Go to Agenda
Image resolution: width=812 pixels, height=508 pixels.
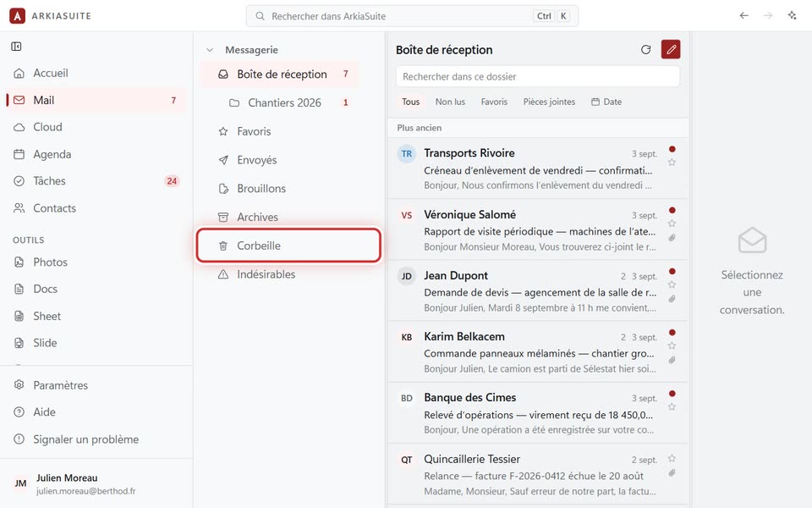96,154
